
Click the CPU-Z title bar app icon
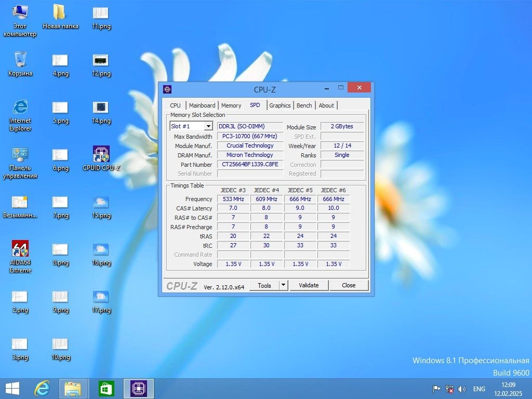tap(167, 89)
